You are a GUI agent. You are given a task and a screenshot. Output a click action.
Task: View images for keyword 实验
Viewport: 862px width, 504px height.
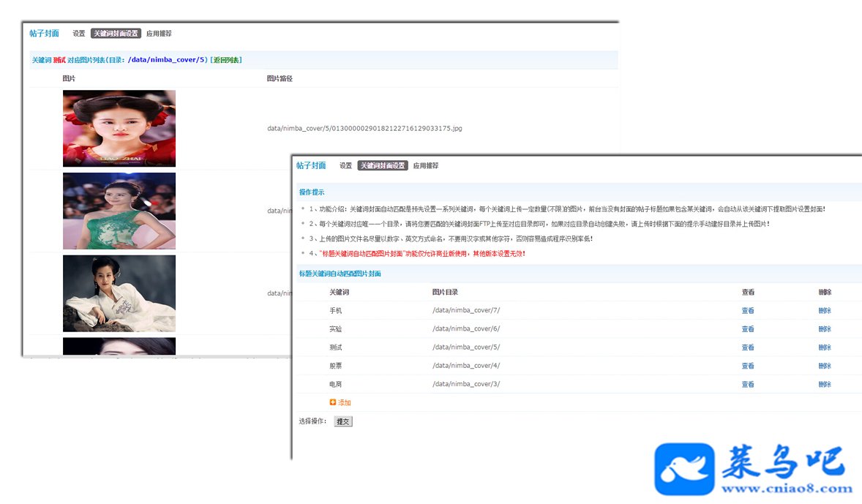(x=748, y=328)
